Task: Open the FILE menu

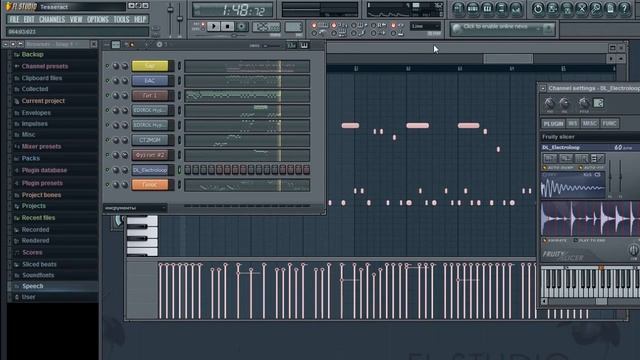Action: tap(14, 20)
